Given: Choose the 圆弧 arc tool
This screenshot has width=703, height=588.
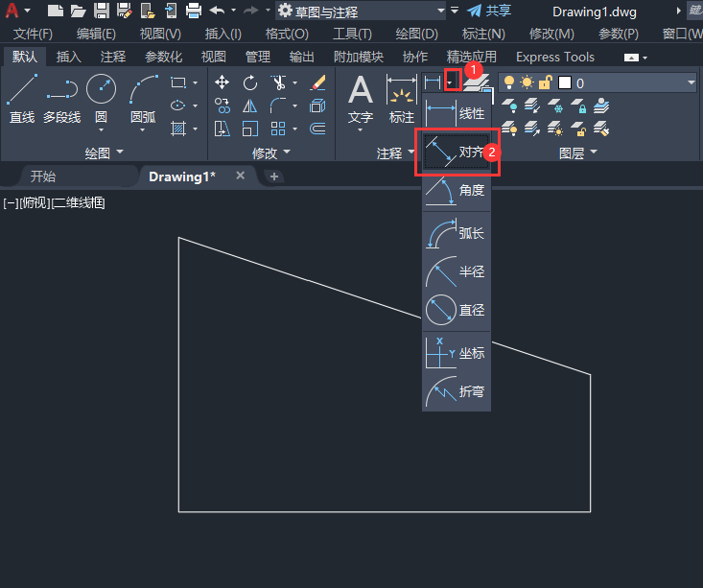Looking at the screenshot, I should click(143, 98).
